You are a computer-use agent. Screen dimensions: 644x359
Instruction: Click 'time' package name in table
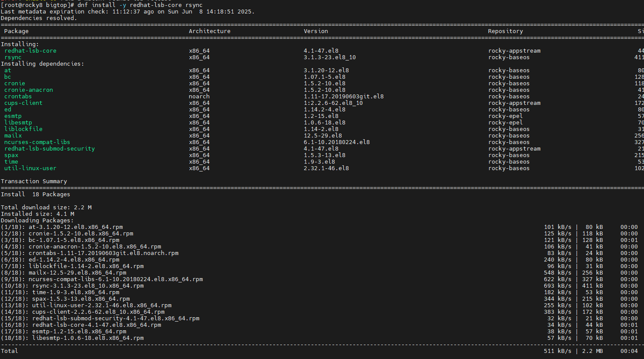tap(11, 162)
